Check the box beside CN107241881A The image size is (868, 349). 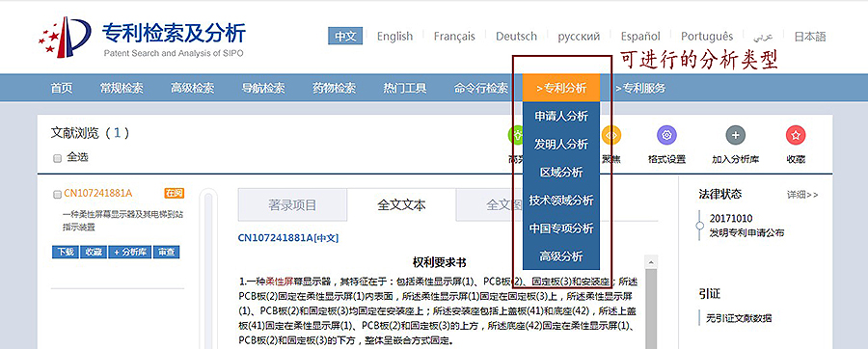pyautogui.click(x=57, y=194)
